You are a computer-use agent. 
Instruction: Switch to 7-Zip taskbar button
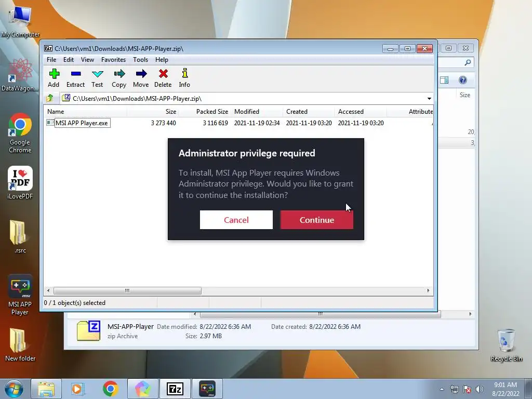coord(175,389)
